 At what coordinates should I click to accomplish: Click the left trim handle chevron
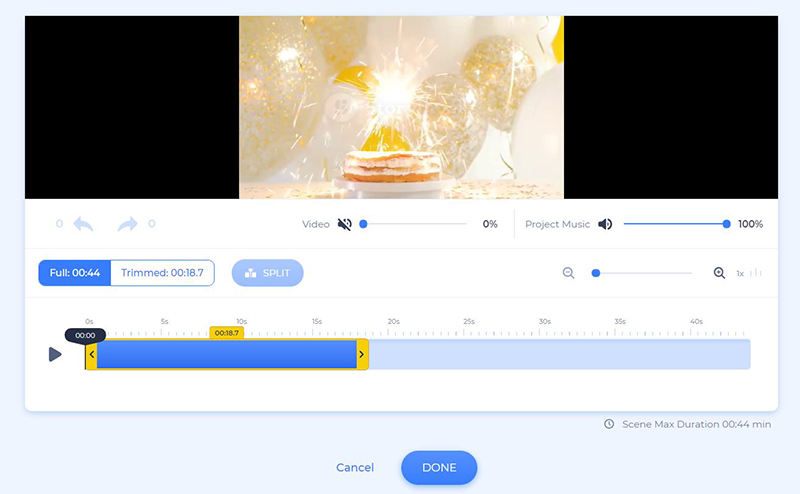click(91, 354)
